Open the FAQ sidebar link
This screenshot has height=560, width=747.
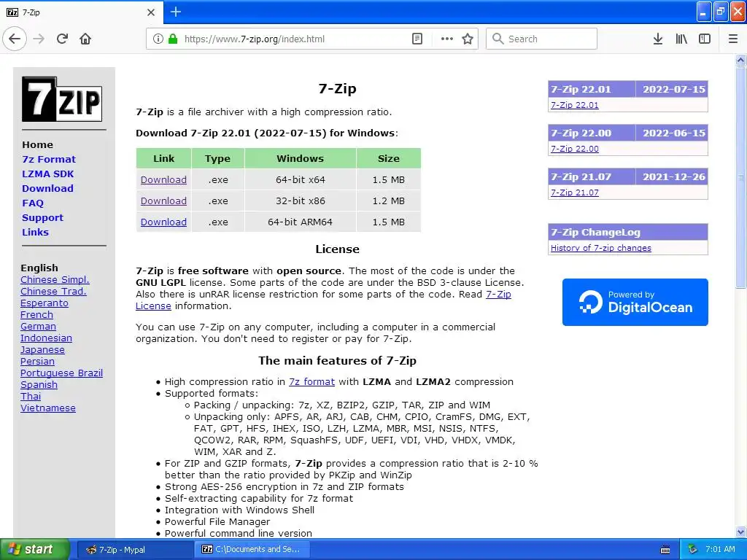pyautogui.click(x=33, y=203)
